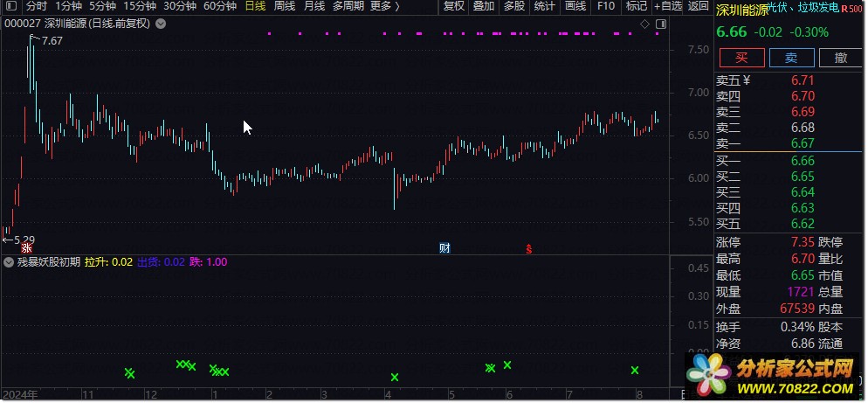The image size is (868, 403).
Task: Collapse the 残暴妖股初期 indicator dropdown
Action: (9, 262)
